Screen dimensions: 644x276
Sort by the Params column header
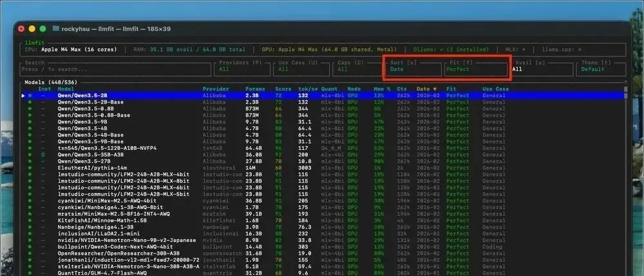(x=255, y=89)
